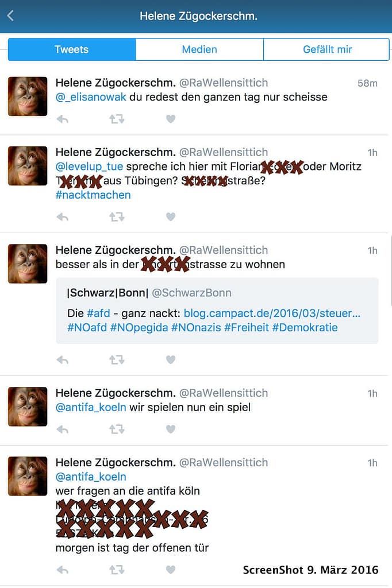Viewport: 392px width, 588px height.
Task: Reply to the "wir spielen nun ein spiel" tweet
Action: (62, 428)
